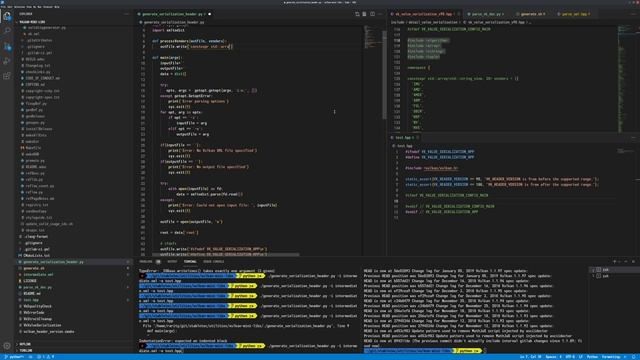The width and height of the screenshot is (640, 360).
Task: Click the second icon in the left editor toolbar
Action: (x=364, y=14)
